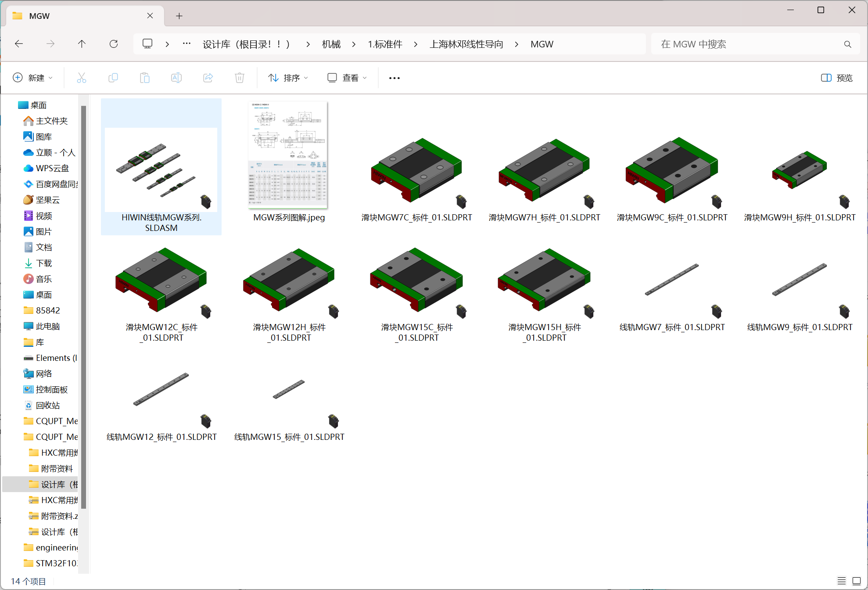Navigate to 1.标准件 in breadcrumb path
The image size is (868, 590).
(385, 44)
